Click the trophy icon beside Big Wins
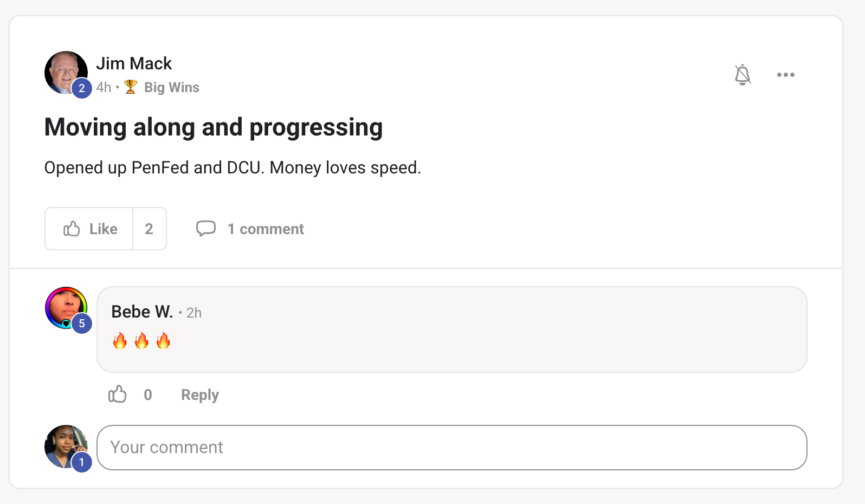Viewport: 865px width, 504px height. (x=131, y=87)
